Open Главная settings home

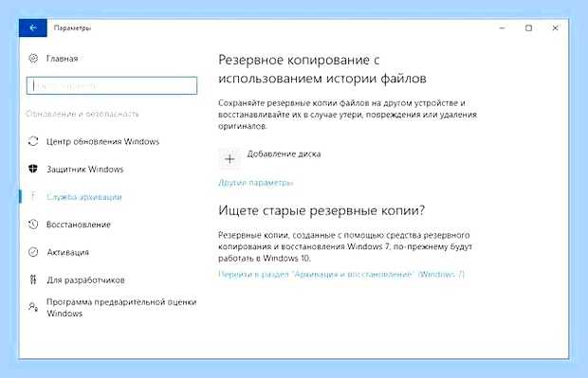pos(63,59)
